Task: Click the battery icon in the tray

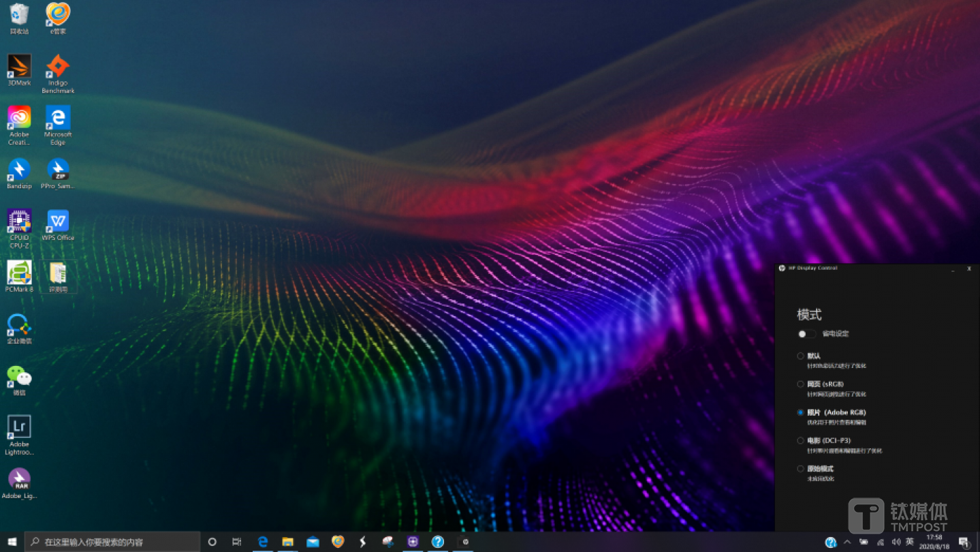Action: click(x=864, y=542)
